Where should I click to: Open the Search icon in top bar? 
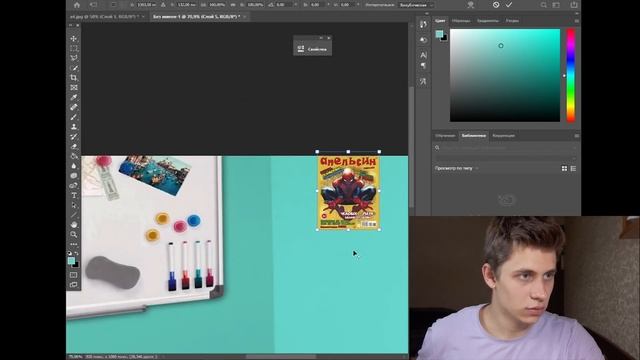click(x=543, y=5)
